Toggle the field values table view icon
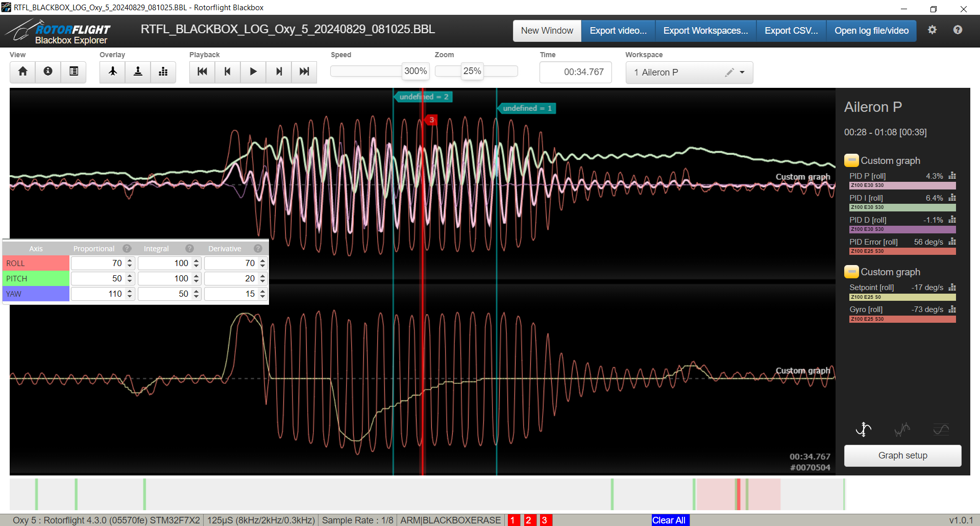Screen dimensions: 980x526 click(73, 71)
